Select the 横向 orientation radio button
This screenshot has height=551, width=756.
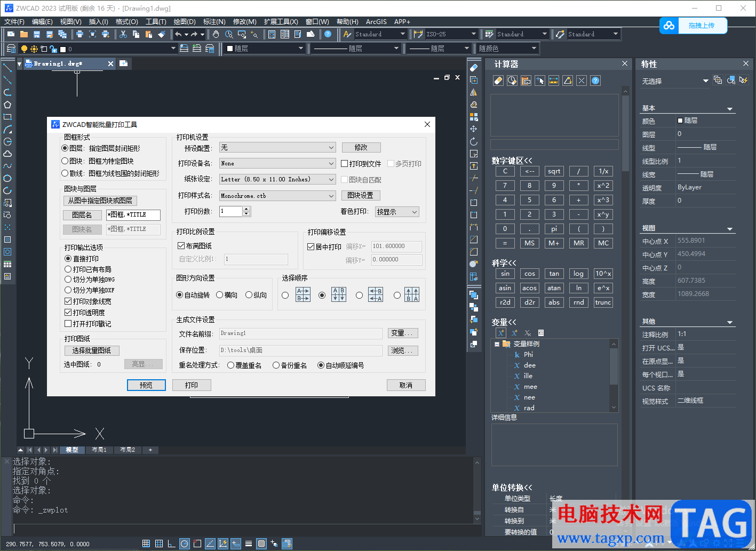tap(220, 295)
